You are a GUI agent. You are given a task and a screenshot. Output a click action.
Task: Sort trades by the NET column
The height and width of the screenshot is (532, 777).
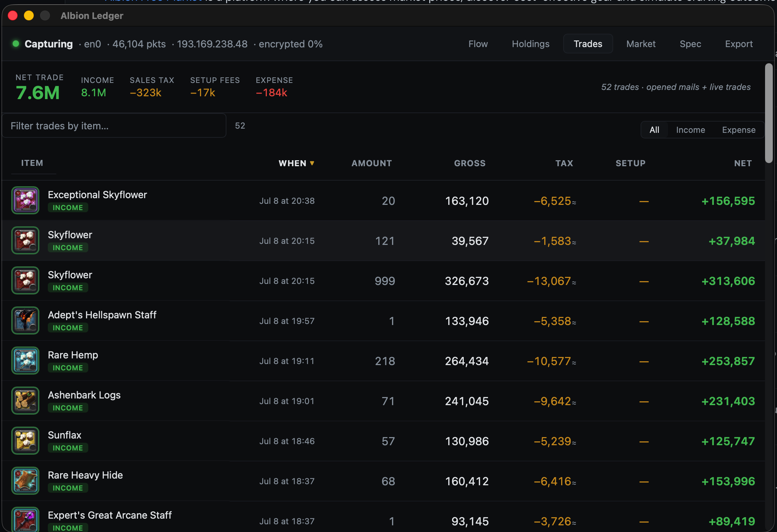click(743, 163)
